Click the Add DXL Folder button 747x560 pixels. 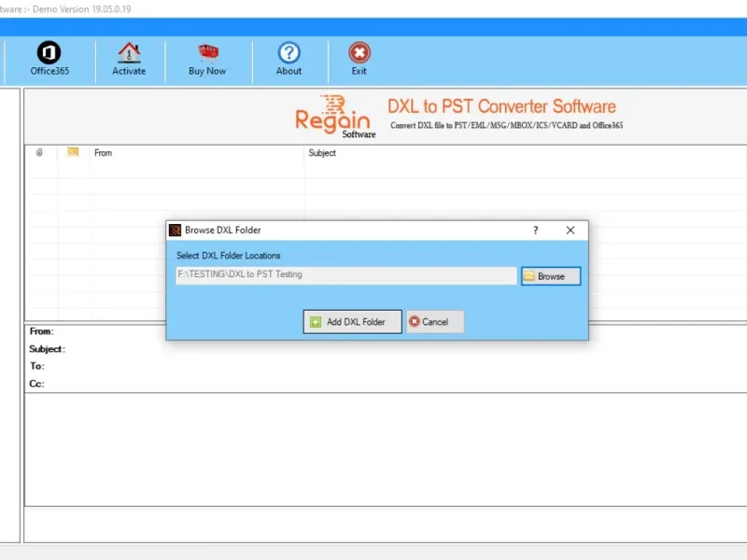point(353,322)
